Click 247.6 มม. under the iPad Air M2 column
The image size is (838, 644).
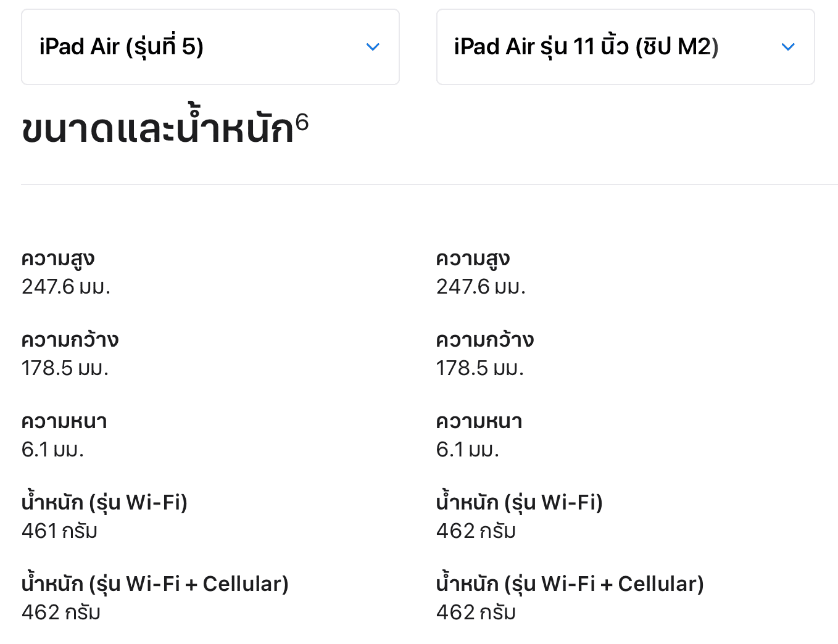(x=481, y=287)
